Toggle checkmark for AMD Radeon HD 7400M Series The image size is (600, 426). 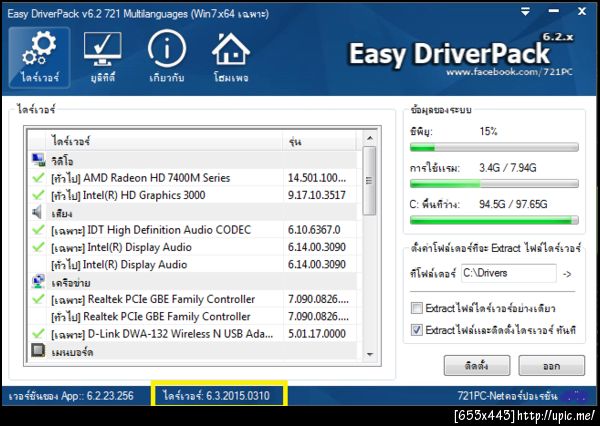click(x=38, y=178)
